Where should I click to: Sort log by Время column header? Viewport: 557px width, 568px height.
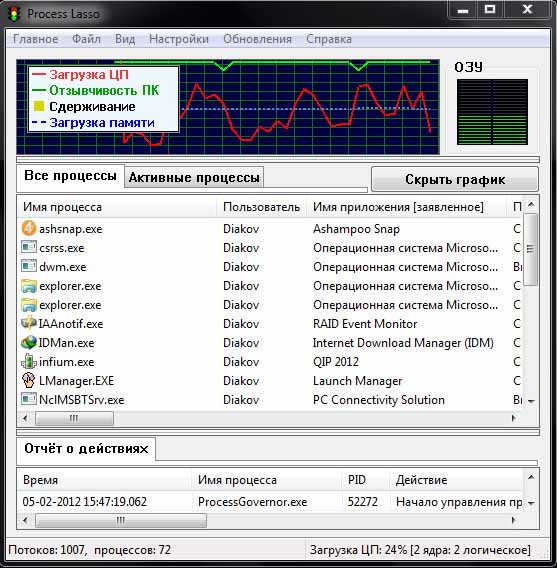[104, 480]
